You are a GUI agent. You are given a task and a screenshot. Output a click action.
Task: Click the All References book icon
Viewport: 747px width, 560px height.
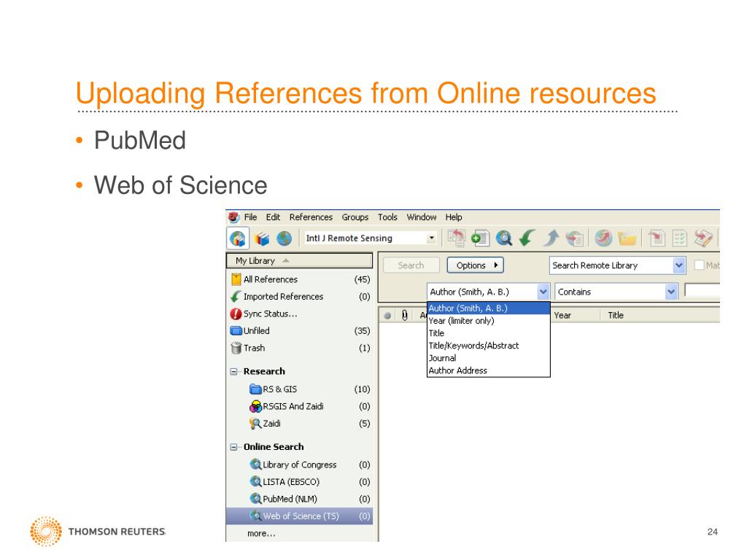236,279
